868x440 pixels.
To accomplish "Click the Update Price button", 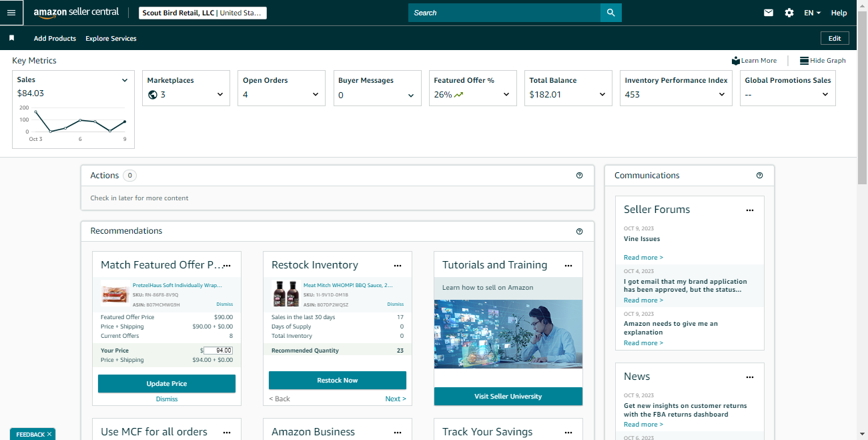I will coord(167,384).
